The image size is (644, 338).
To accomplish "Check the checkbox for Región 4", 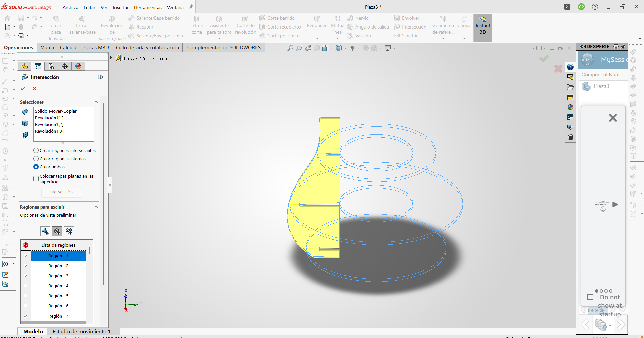I will pos(26,286).
